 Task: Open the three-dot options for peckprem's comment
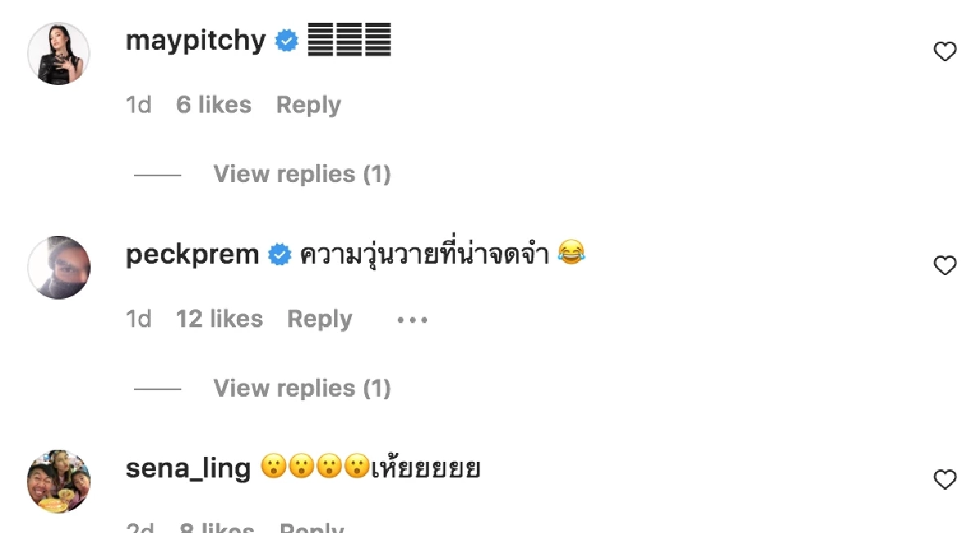pyautogui.click(x=411, y=319)
